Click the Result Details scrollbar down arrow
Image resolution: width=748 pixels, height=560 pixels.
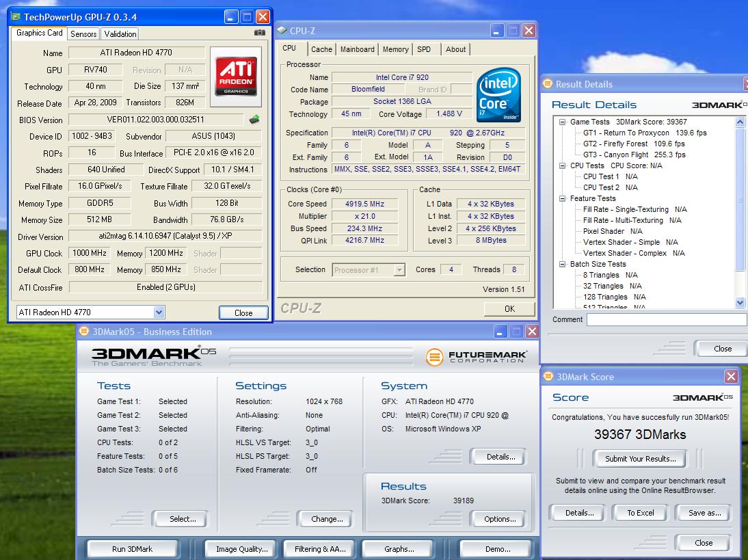tap(740, 302)
